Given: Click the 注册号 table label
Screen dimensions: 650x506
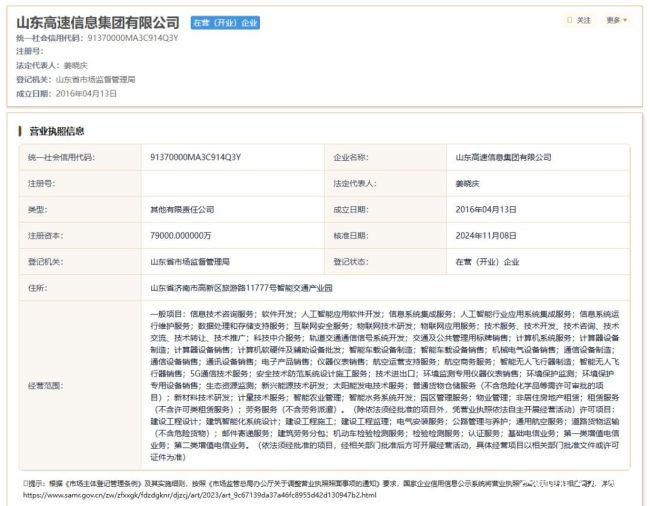Looking at the screenshot, I should pos(41,183).
